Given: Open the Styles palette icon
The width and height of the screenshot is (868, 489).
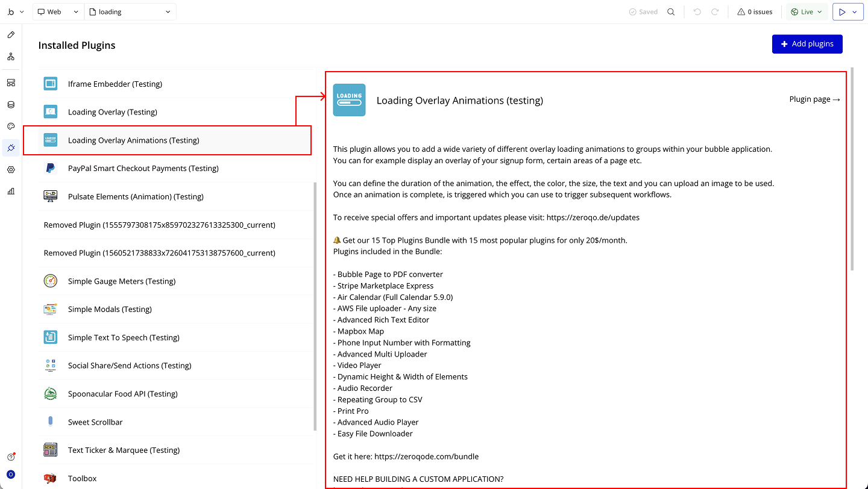Looking at the screenshot, I should click(x=11, y=126).
